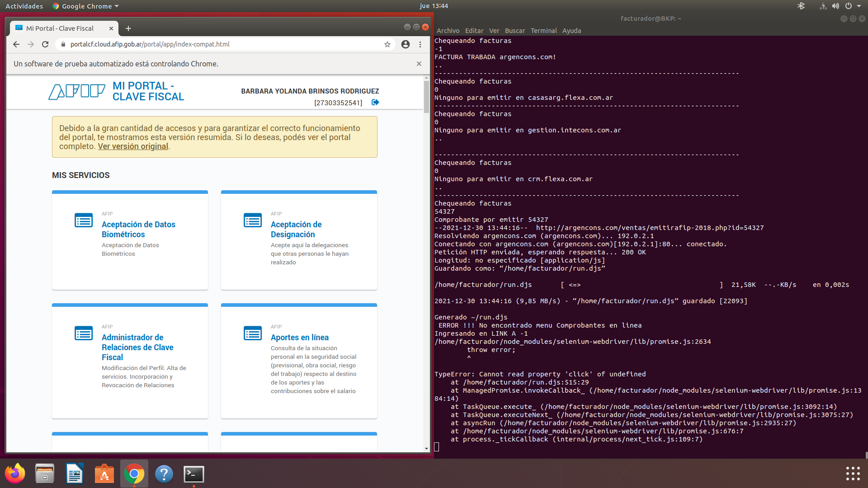Bookmark this page with the star icon
Screen dimensions: 868x488
point(387,44)
